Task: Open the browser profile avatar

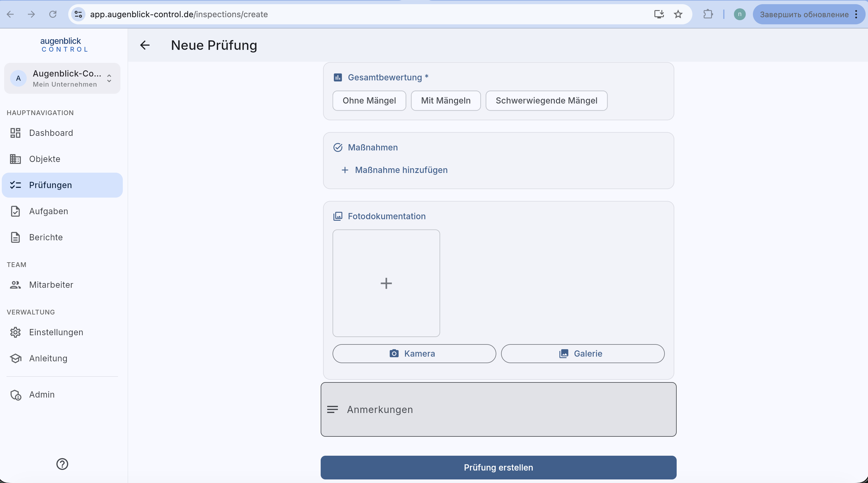Action: tap(740, 14)
